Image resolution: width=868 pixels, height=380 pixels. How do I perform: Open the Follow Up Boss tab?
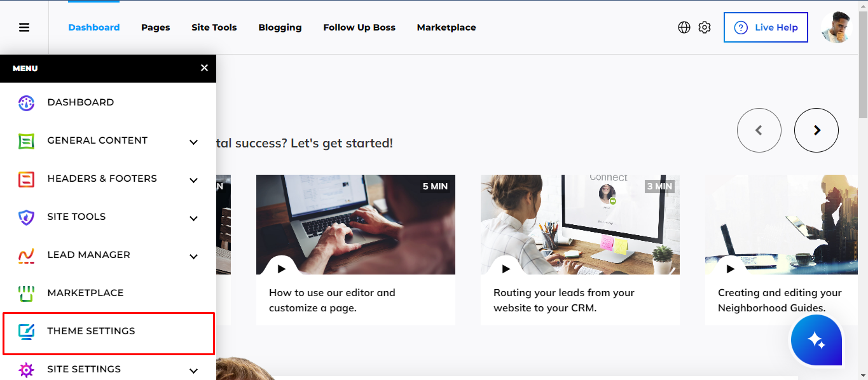click(359, 27)
